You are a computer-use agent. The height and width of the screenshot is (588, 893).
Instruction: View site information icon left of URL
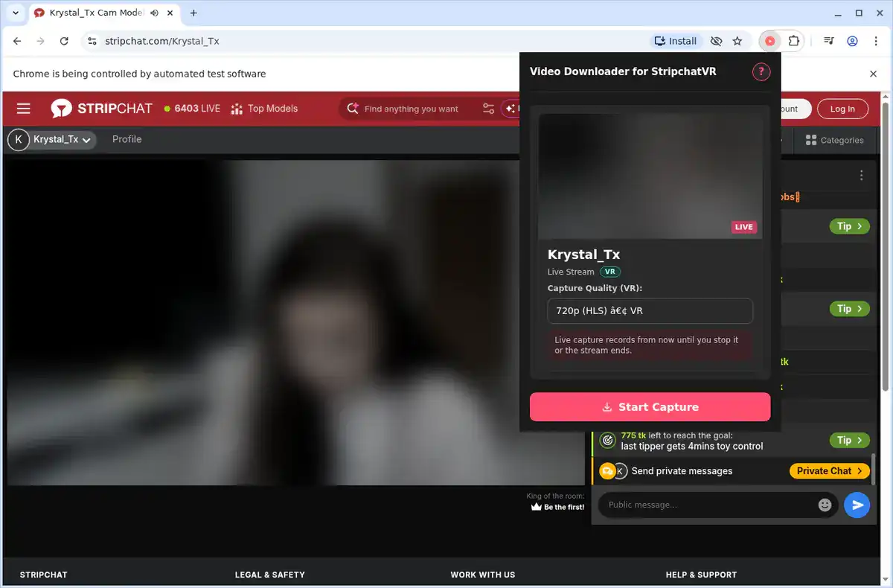pos(92,41)
